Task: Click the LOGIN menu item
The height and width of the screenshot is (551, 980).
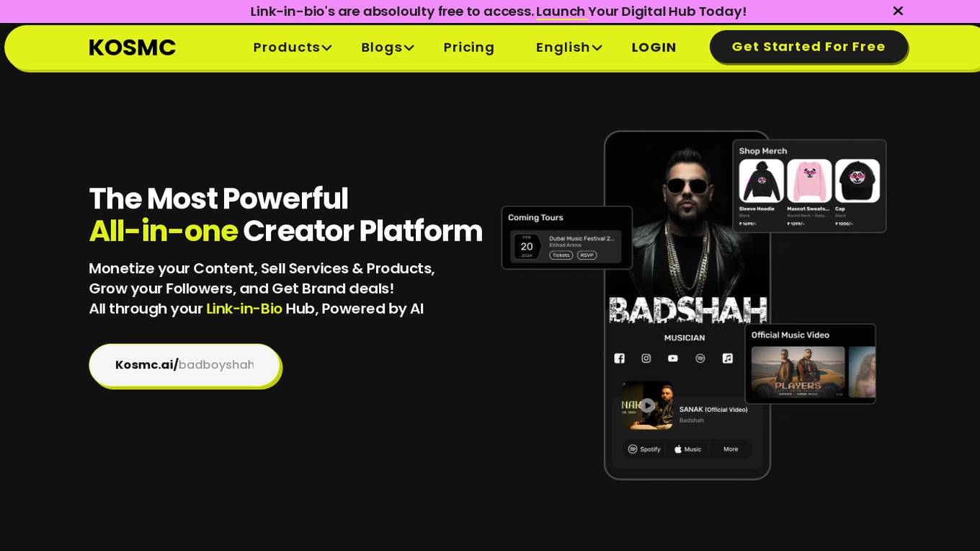Action: (x=654, y=48)
